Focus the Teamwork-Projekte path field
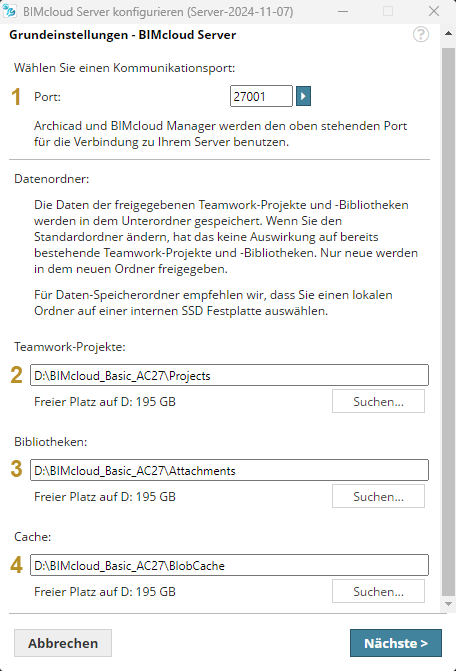Screen dimensions: 456x671 click(229, 375)
